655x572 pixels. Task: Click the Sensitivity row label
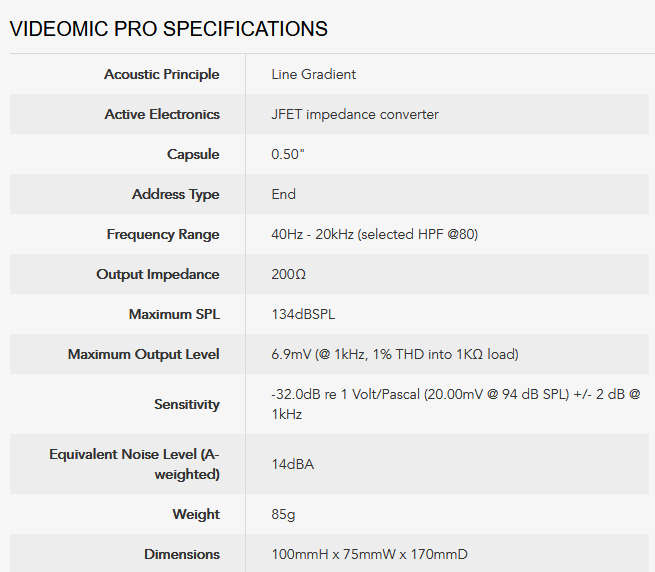(186, 404)
